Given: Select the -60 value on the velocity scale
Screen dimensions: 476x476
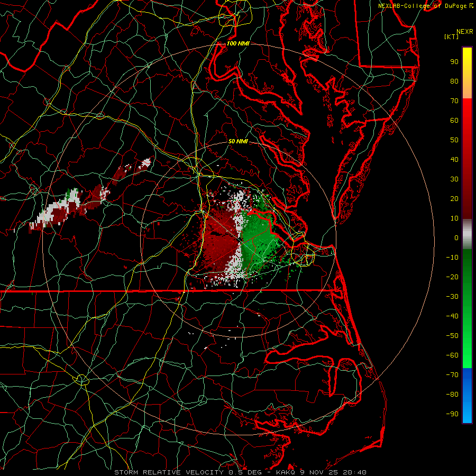Looking at the screenshot, I should click(452, 355).
